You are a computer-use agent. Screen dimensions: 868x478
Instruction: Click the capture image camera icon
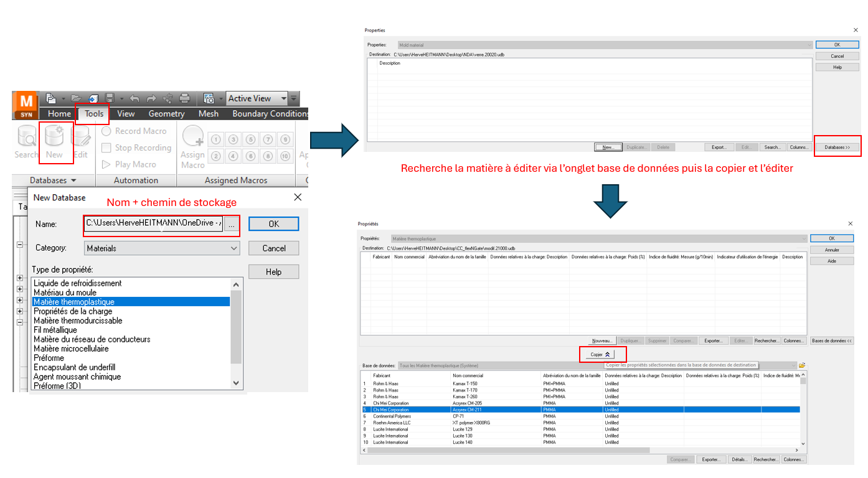pos(209,98)
